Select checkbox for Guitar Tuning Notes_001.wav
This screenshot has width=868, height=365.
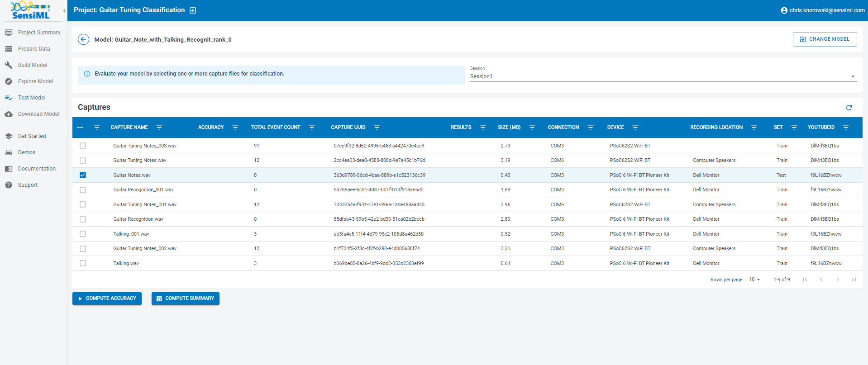click(x=83, y=204)
